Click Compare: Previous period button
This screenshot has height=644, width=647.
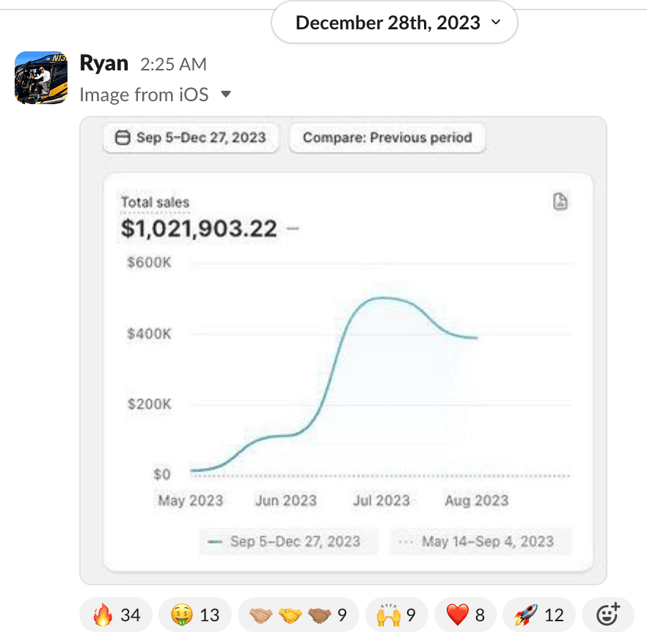click(387, 138)
